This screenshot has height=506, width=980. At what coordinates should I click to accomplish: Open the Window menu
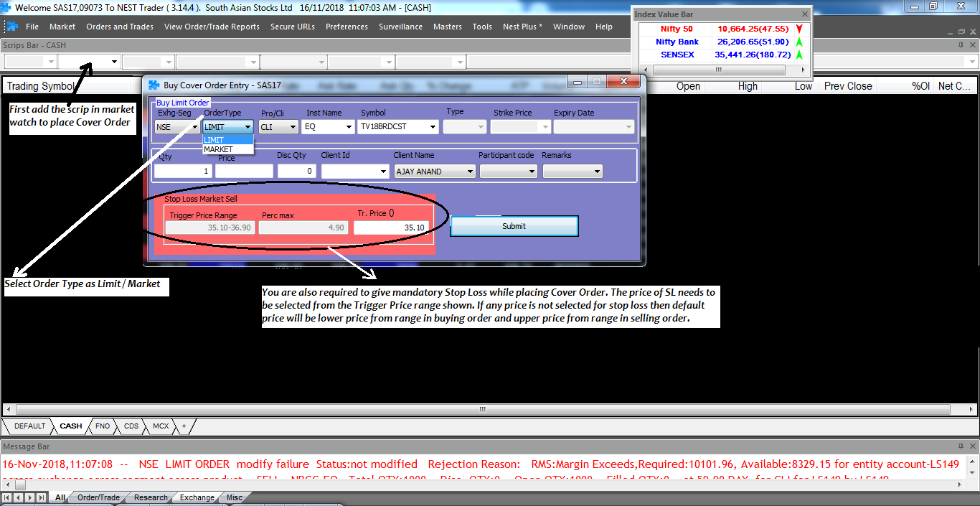coord(569,27)
